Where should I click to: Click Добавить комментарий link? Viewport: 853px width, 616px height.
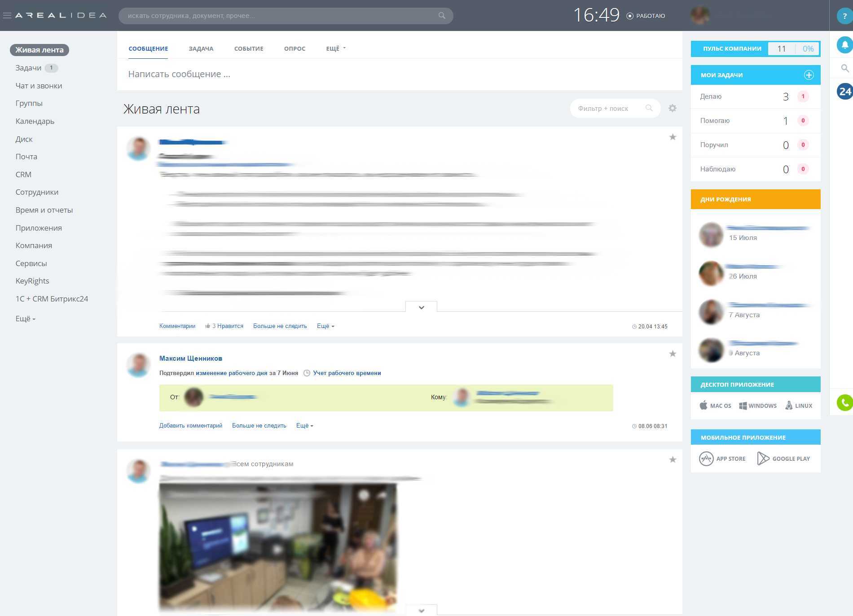[190, 426]
